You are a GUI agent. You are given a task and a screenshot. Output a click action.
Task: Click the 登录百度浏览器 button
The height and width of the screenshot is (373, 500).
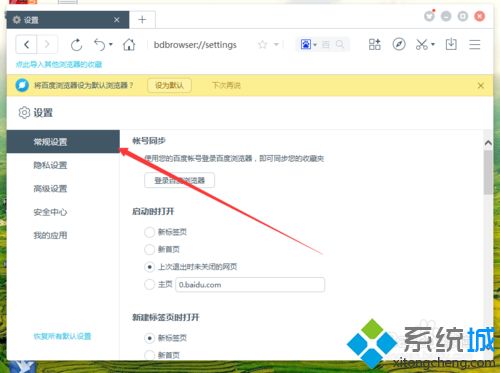point(179,180)
